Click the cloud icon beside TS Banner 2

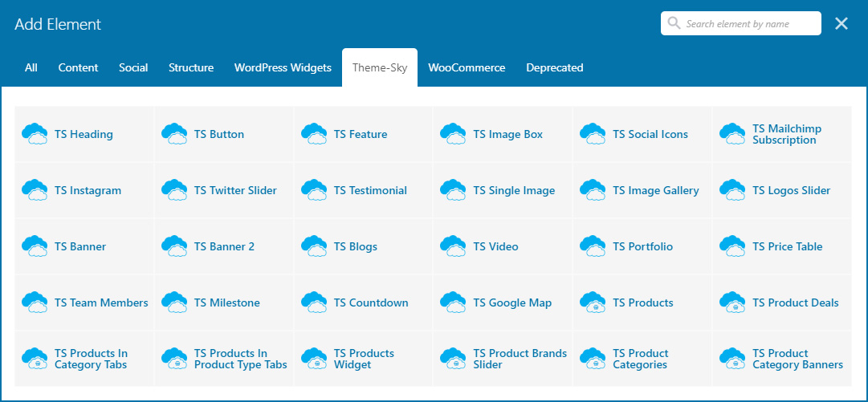pyautogui.click(x=173, y=246)
